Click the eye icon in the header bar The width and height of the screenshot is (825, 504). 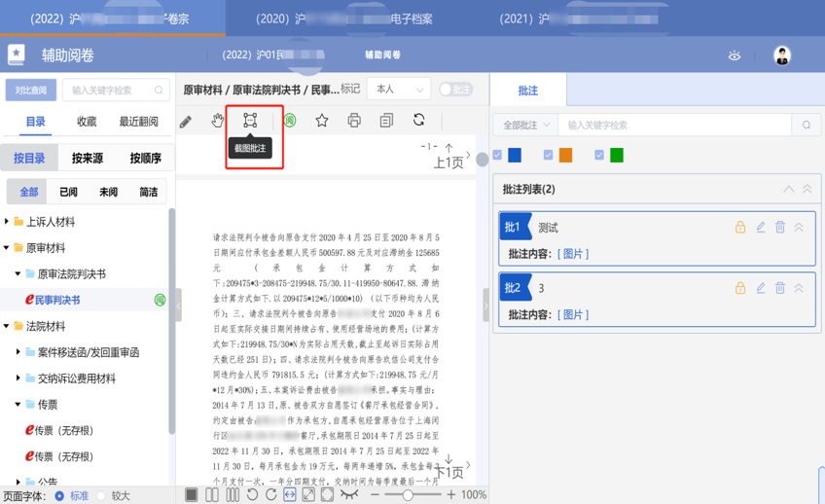[x=735, y=55]
